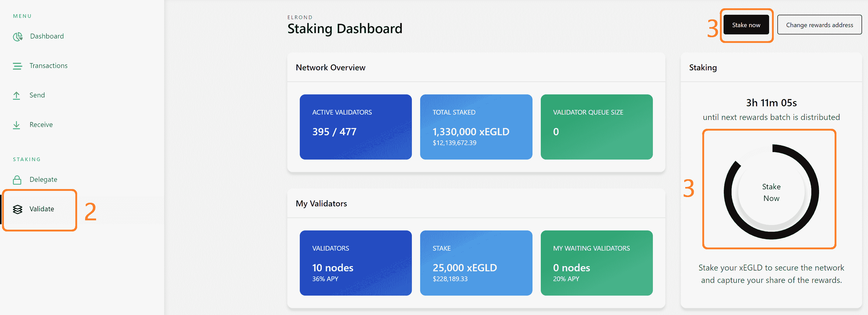Open the Receive menu label

click(x=41, y=125)
